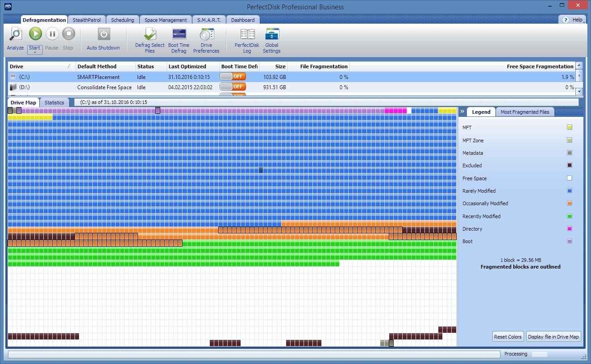This screenshot has height=364, width=591.
Task: Click Consolidate Free Space method cell
Action: tap(104, 87)
